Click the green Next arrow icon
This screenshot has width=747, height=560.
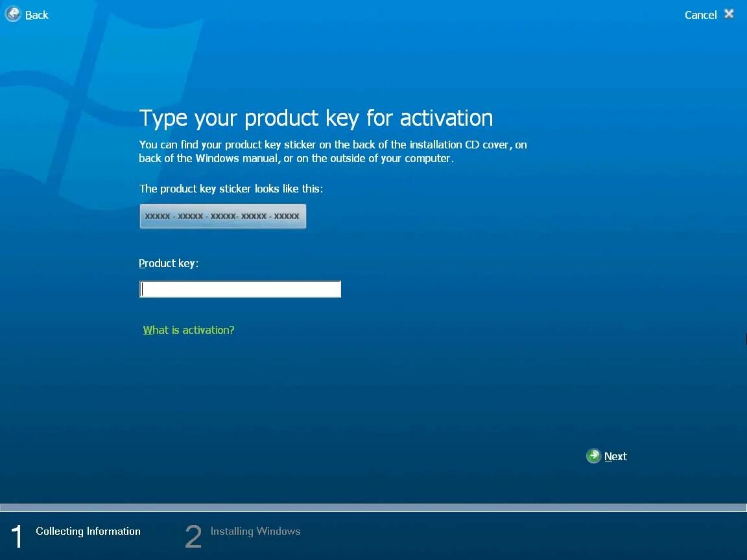tap(593, 456)
